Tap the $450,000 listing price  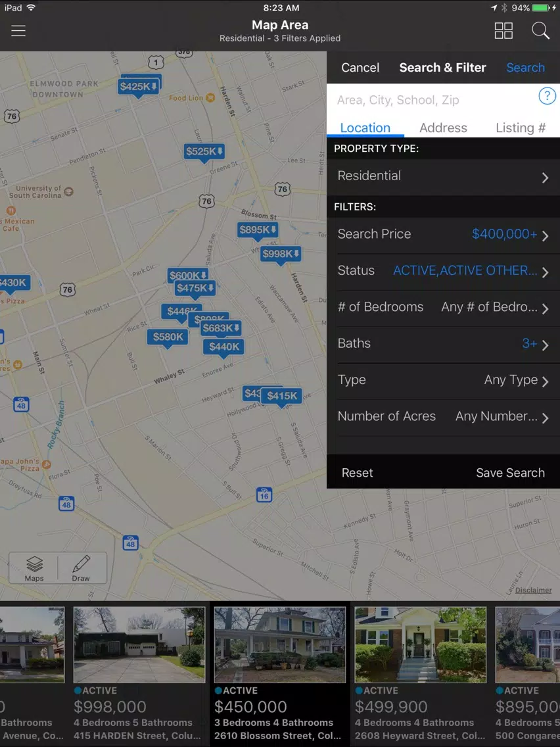coord(250,707)
